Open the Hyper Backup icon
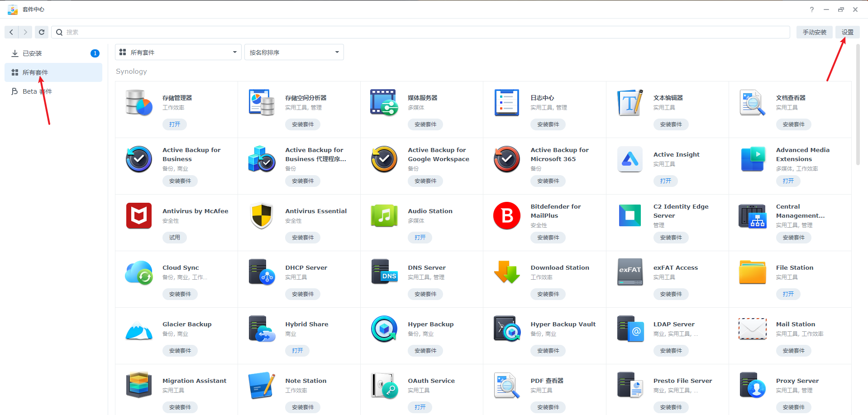 click(384, 329)
